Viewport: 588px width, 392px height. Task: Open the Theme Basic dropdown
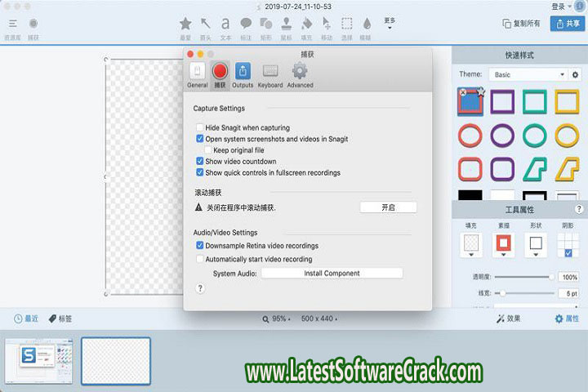coord(529,74)
